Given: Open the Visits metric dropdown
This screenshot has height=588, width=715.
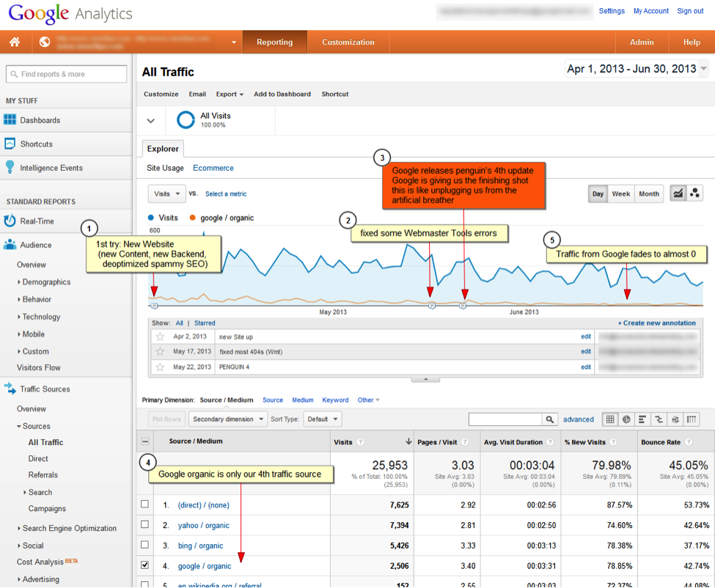Looking at the screenshot, I should point(167,194).
